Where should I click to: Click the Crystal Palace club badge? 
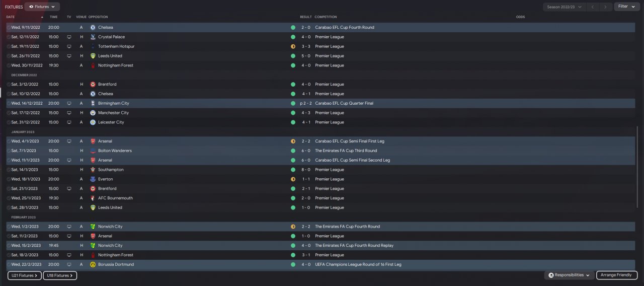(x=93, y=37)
